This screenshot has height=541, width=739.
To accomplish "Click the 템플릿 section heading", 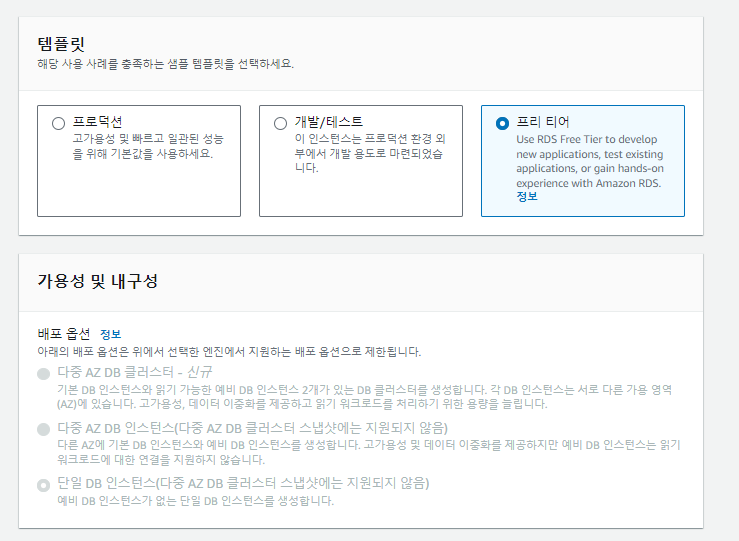I will (61, 44).
